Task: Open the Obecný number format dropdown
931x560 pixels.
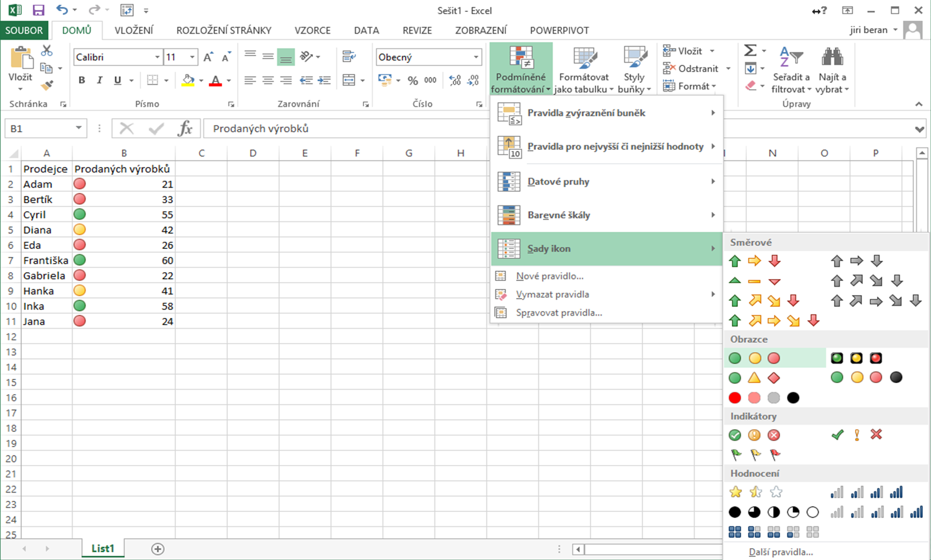Action: click(x=476, y=57)
